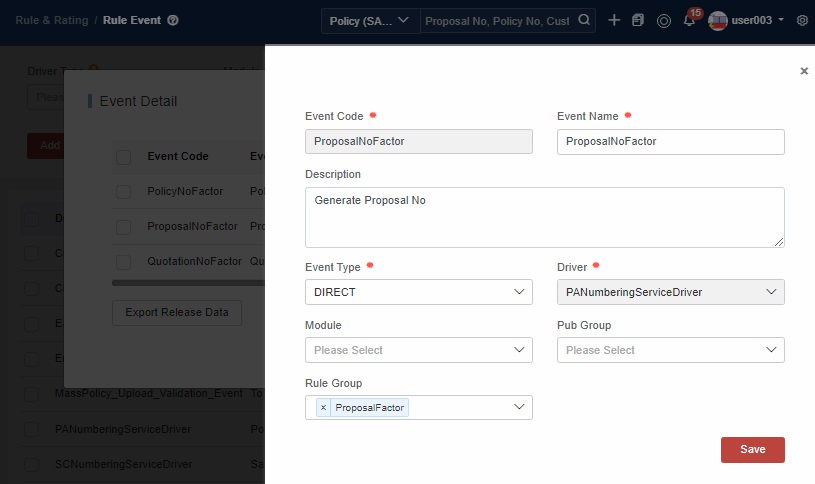Open the notifications bell

pyautogui.click(x=689, y=21)
